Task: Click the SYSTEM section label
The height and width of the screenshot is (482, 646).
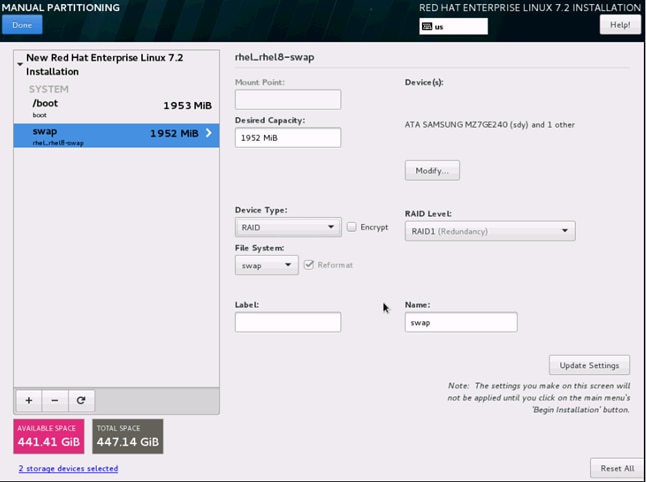Action: pos(49,89)
